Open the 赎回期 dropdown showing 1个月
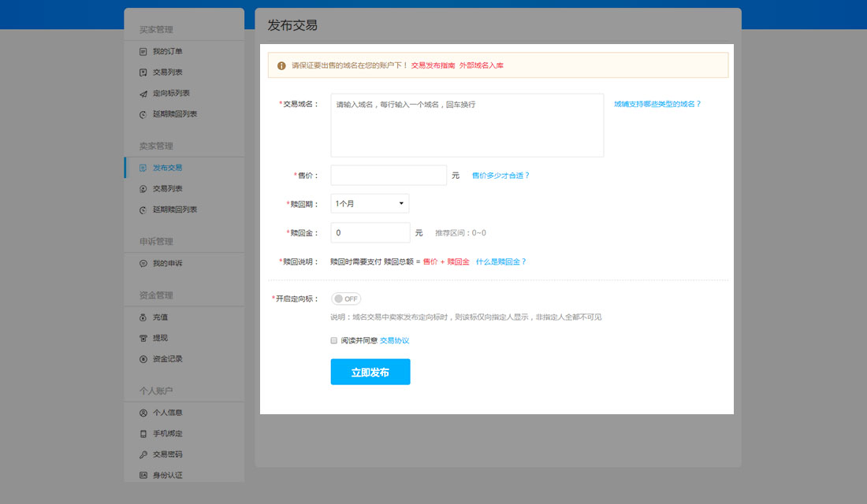This screenshot has width=867, height=504. tap(370, 204)
